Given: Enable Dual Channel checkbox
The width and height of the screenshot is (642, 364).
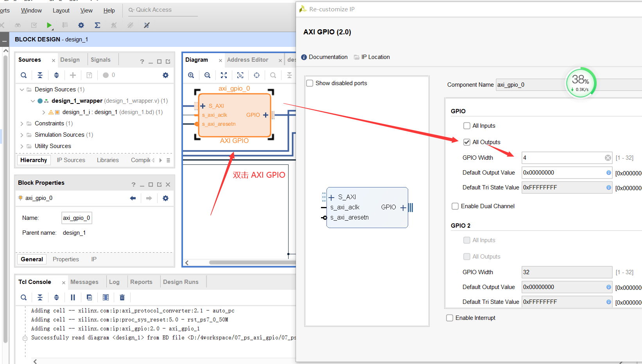Looking at the screenshot, I should (x=455, y=206).
